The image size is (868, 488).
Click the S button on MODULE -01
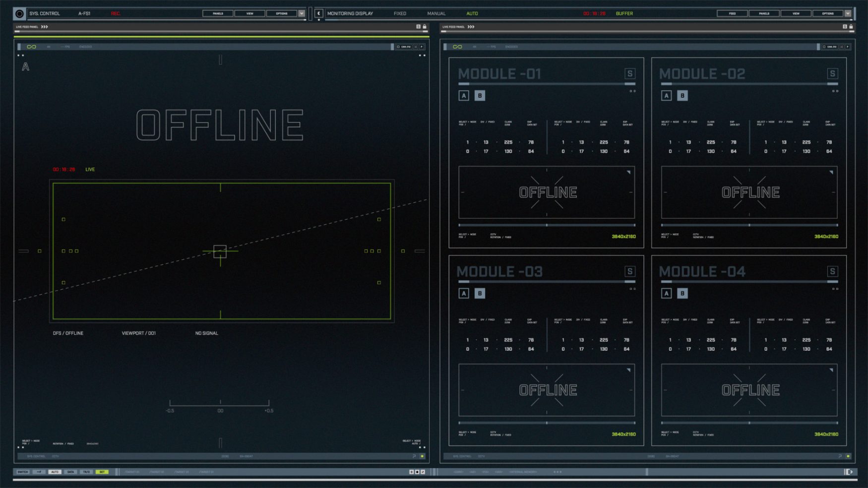630,74
